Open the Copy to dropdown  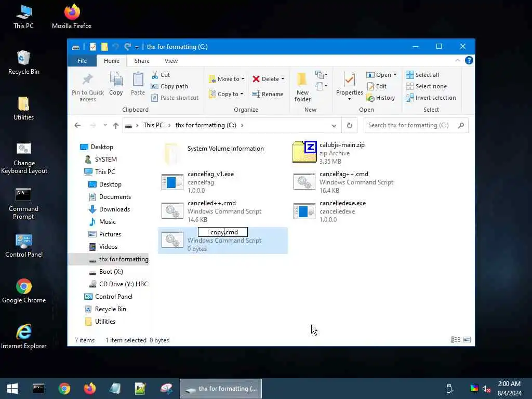(227, 94)
